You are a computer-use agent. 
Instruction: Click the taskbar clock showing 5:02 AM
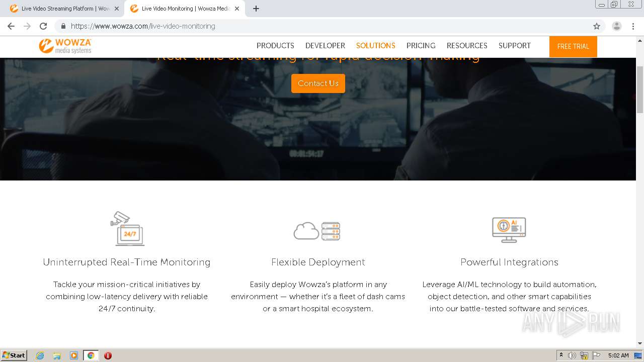(x=618, y=355)
